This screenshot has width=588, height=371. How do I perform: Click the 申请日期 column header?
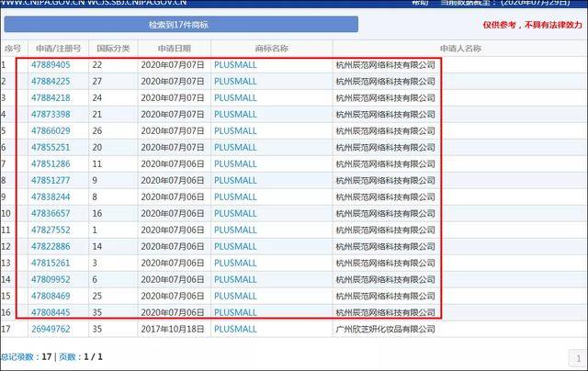[x=175, y=49]
